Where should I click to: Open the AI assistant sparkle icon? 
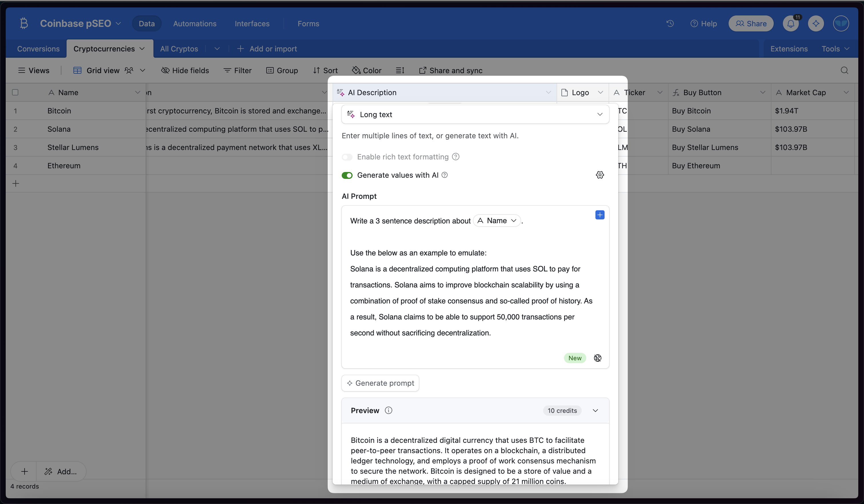point(816,23)
